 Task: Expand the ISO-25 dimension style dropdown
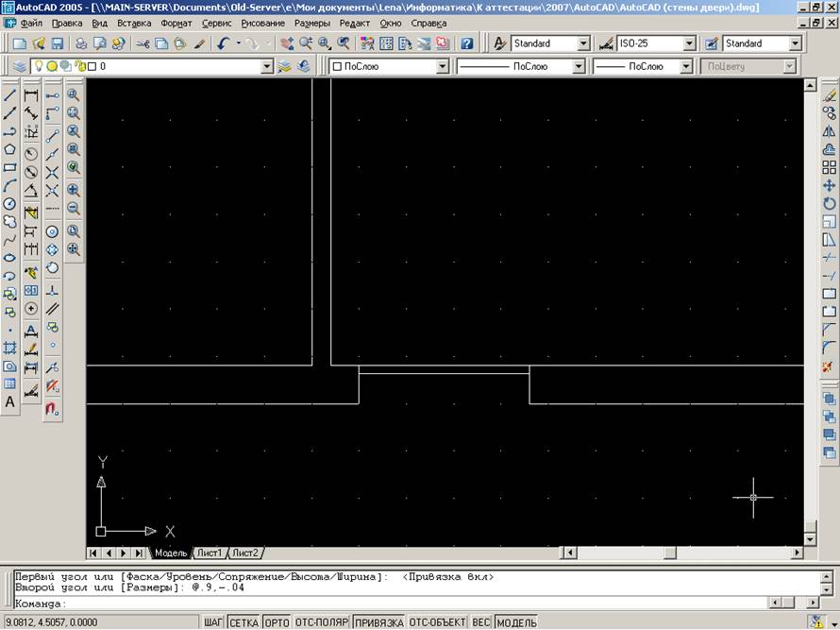[x=690, y=43]
